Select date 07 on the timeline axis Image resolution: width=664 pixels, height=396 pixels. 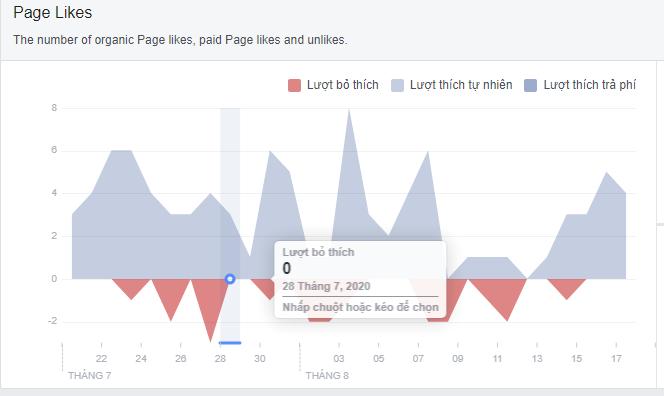coord(418,359)
